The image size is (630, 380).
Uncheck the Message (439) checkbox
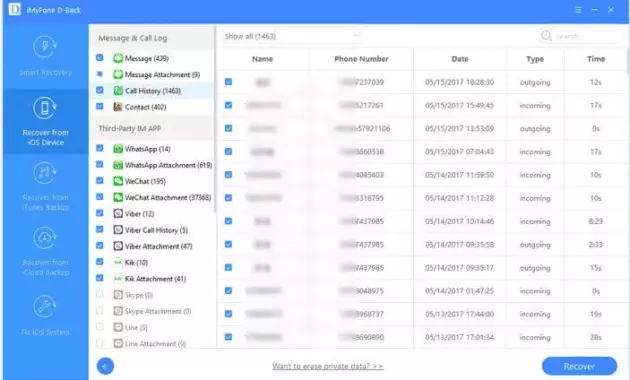tap(100, 58)
